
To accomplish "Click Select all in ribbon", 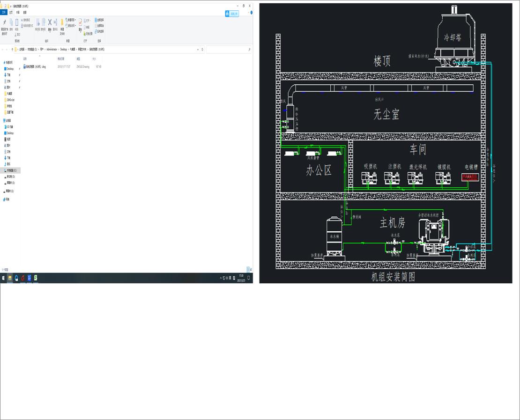I will click(x=99, y=20).
